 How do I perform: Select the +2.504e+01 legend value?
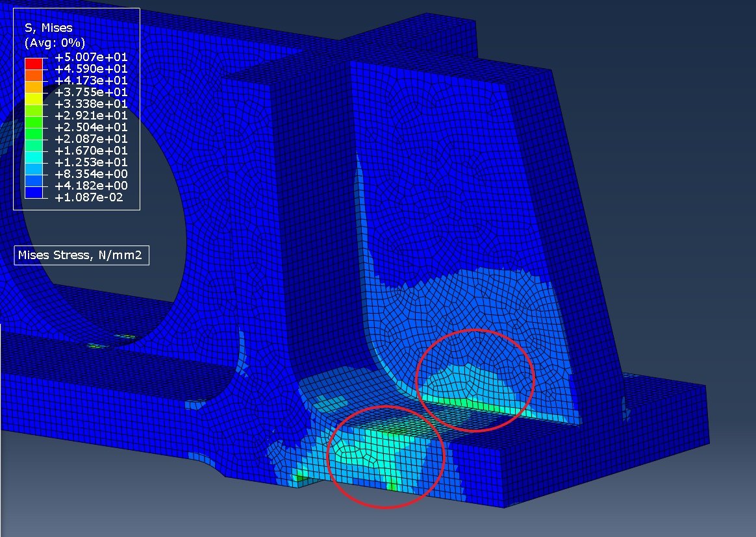point(90,127)
